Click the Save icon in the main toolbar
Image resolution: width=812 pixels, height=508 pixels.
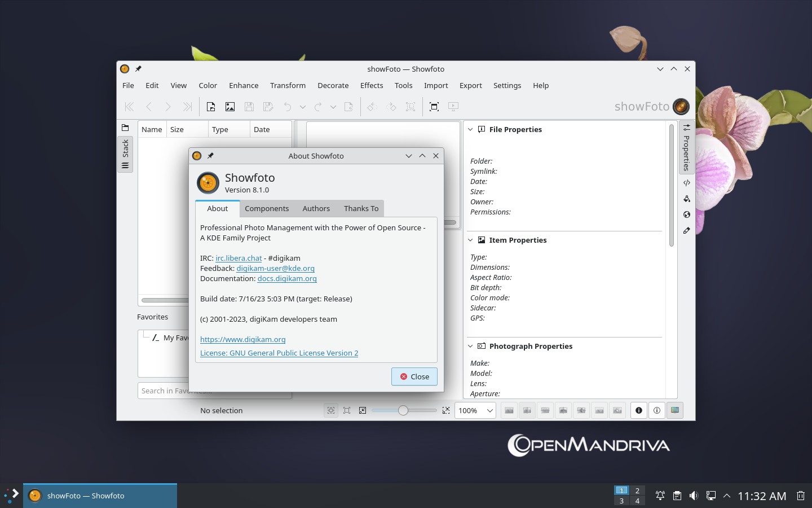[x=249, y=107]
